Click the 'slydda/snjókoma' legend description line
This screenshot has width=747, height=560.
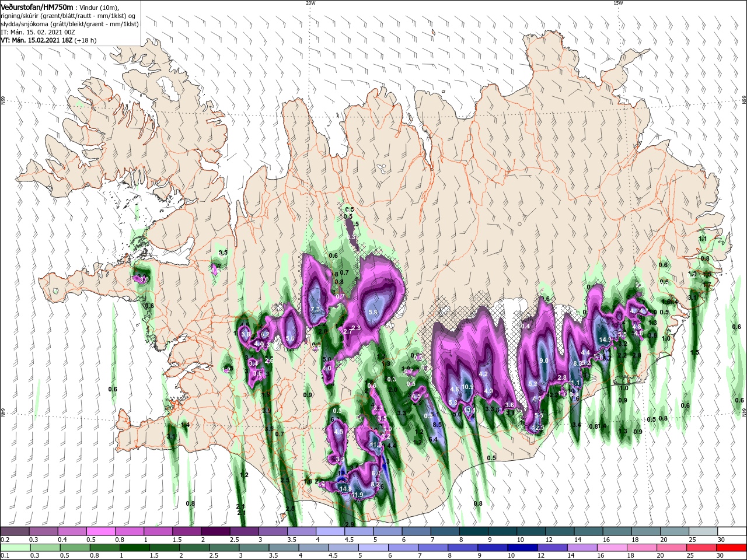(69, 24)
